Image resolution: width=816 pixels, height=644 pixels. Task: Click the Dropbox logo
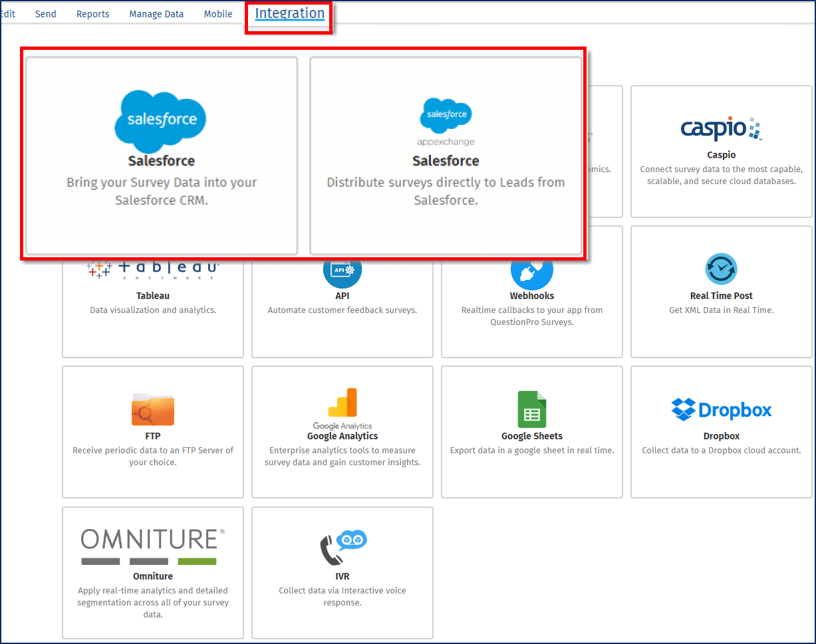tap(722, 409)
